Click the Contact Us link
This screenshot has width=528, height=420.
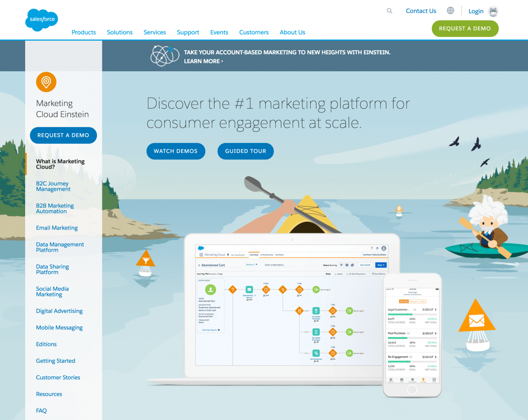421,11
